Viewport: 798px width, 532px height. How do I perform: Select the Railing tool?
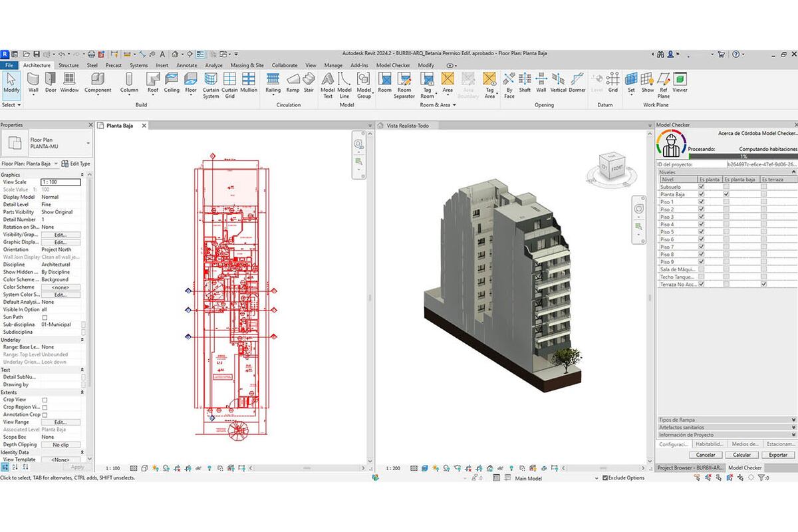[x=273, y=82]
